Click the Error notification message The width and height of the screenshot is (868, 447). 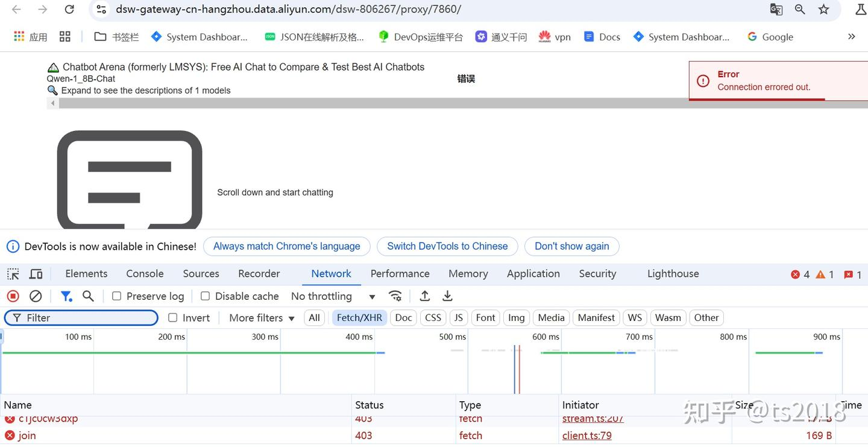click(x=778, y=80)
